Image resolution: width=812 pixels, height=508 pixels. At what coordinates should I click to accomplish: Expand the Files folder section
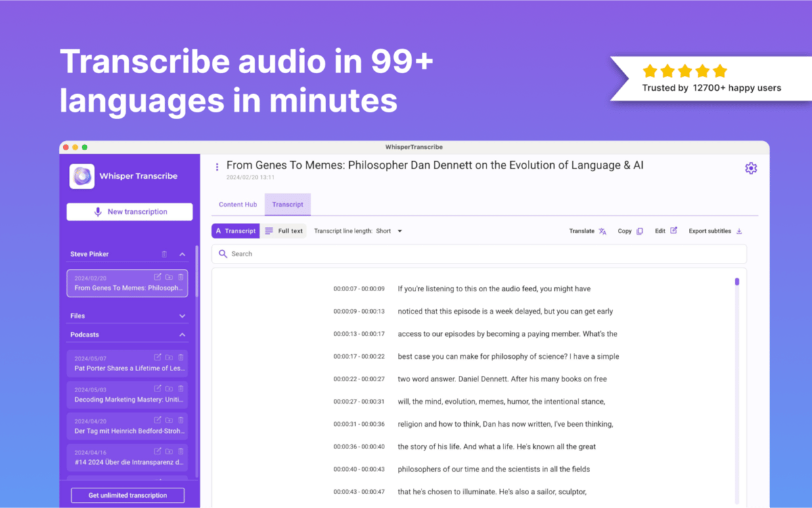pyautogui.click(x=182, y=316)
